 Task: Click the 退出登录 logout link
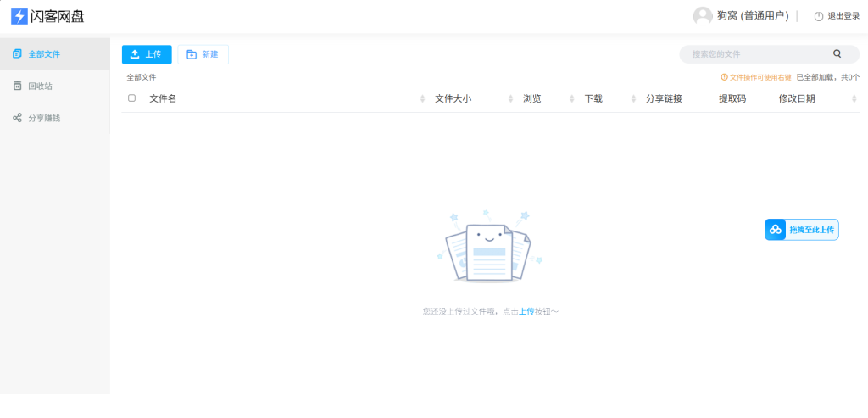pyautogui.click(x=843, y=17)
